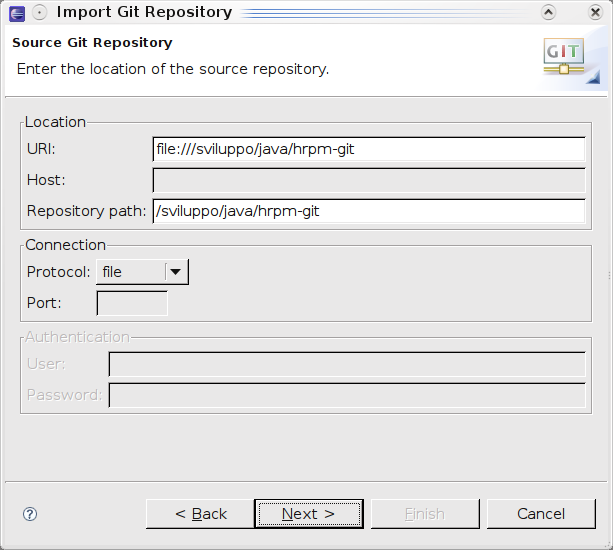
Task: Focus the Repository path field
Action: [x=369, y=211]
